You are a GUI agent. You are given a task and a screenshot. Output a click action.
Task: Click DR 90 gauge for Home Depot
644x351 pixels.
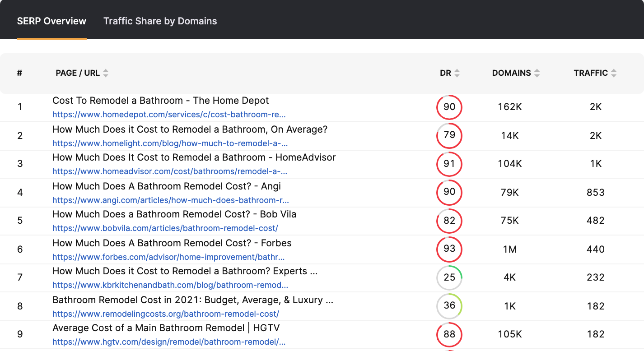449,107
